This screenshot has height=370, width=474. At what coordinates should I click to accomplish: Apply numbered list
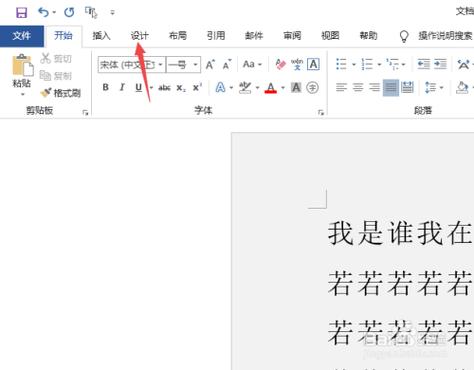click(367, 64)
